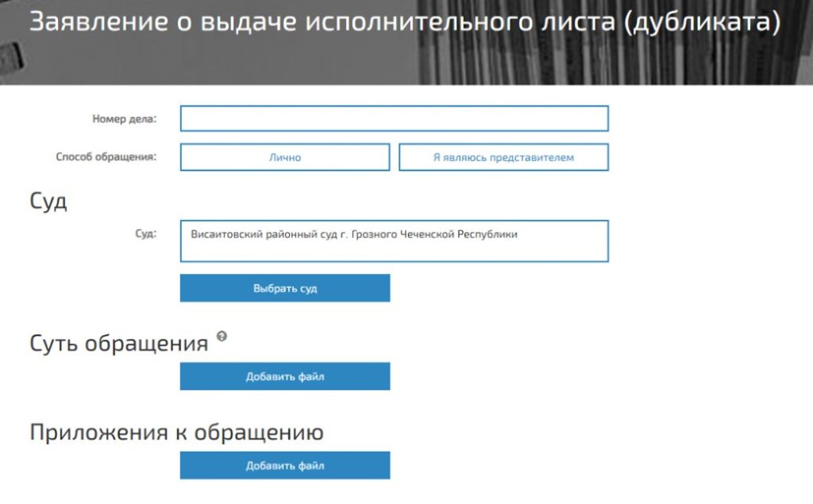Click the empty second line of Суд box
813x504 pixels.
394,252
